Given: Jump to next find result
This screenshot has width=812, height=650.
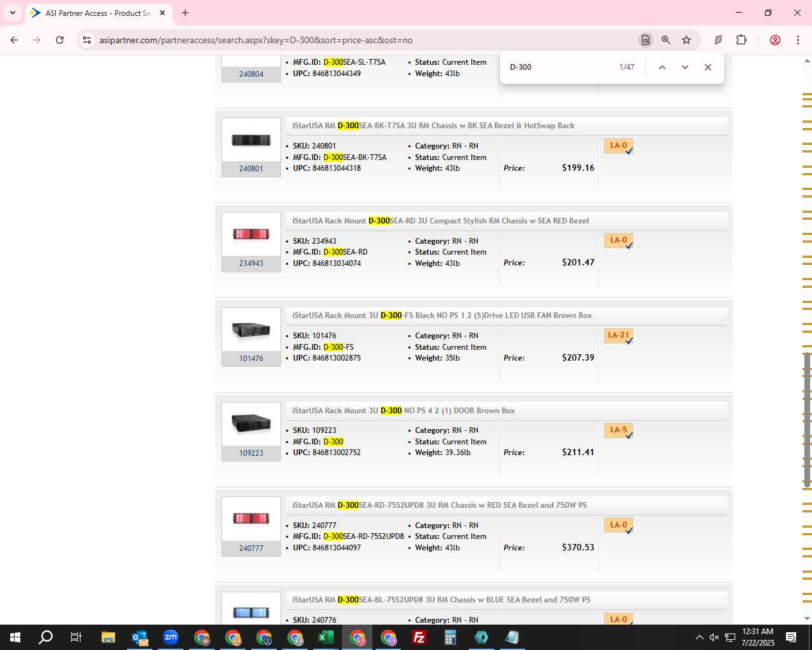Looking at the screenshot, I should 684,67.
